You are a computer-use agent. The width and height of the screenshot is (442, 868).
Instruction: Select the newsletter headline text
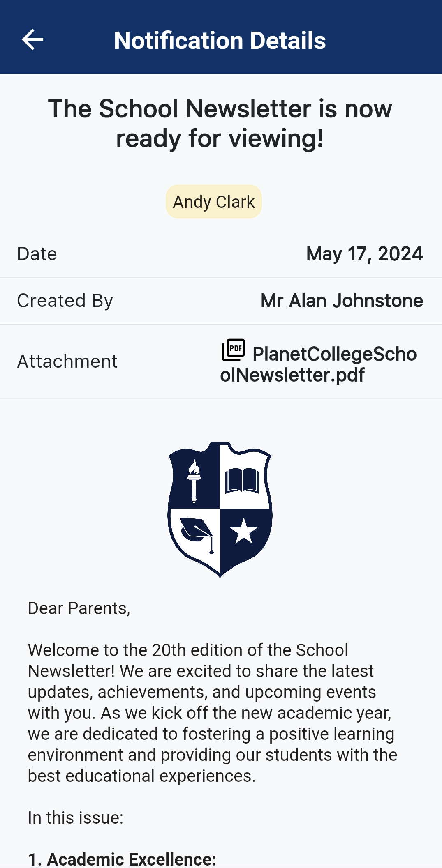pos(220,123)
